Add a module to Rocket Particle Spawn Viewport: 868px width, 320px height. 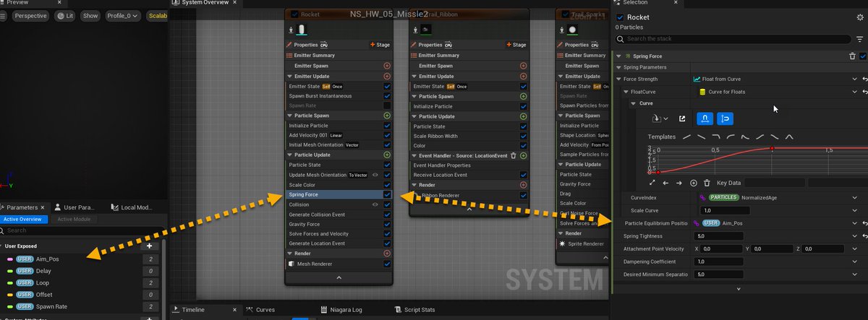(386, 116)
